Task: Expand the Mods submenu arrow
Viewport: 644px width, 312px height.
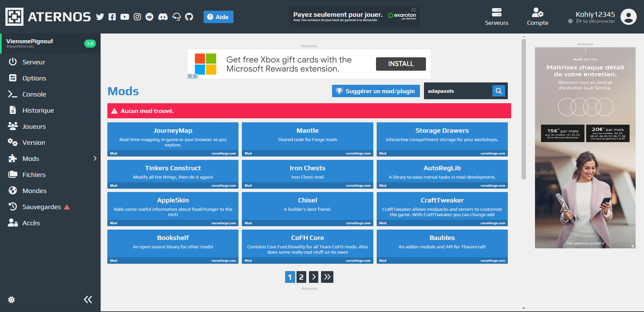Action: click(95, 159)
